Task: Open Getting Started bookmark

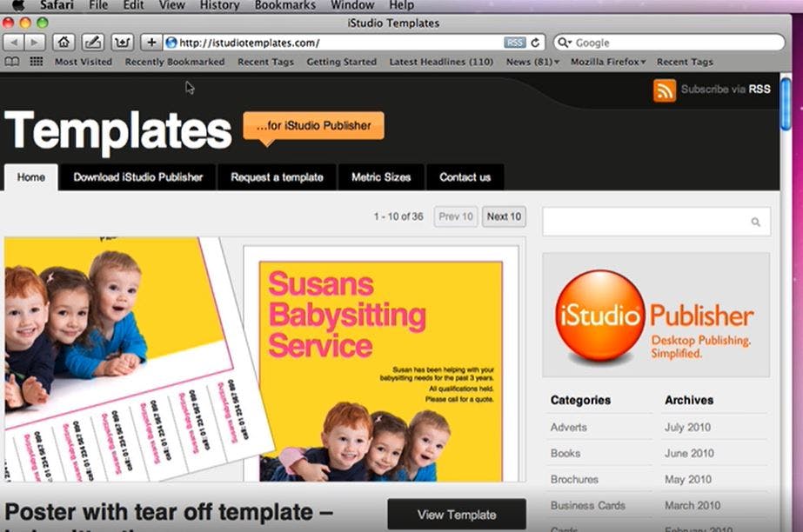Action: pos(342,62)
